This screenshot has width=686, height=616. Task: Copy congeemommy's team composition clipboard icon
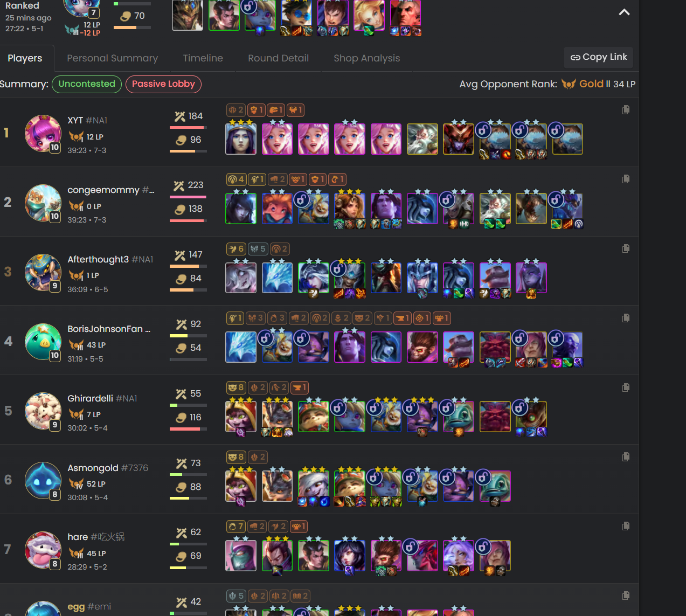click(626, 179)
